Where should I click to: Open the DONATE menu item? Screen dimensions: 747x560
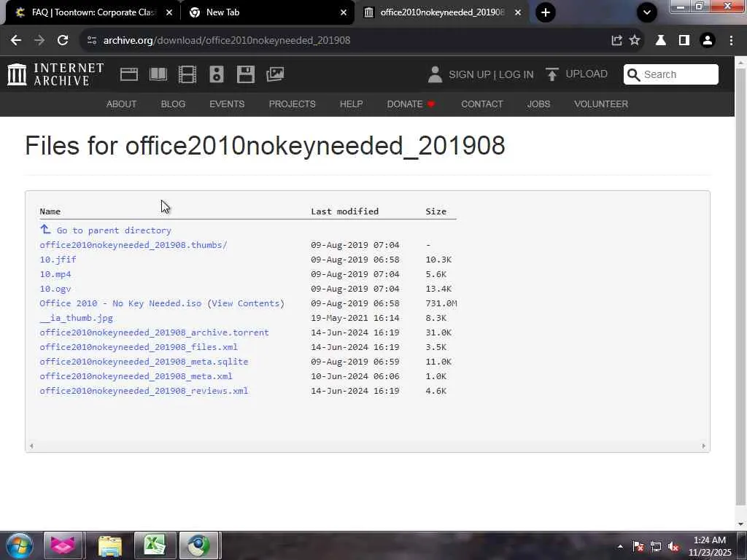point(411,104)
